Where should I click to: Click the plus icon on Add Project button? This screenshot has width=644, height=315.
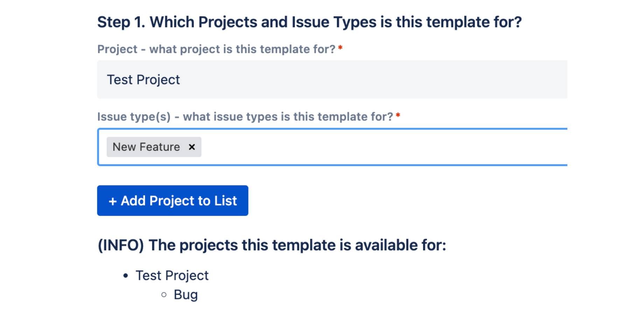(112, 201)
